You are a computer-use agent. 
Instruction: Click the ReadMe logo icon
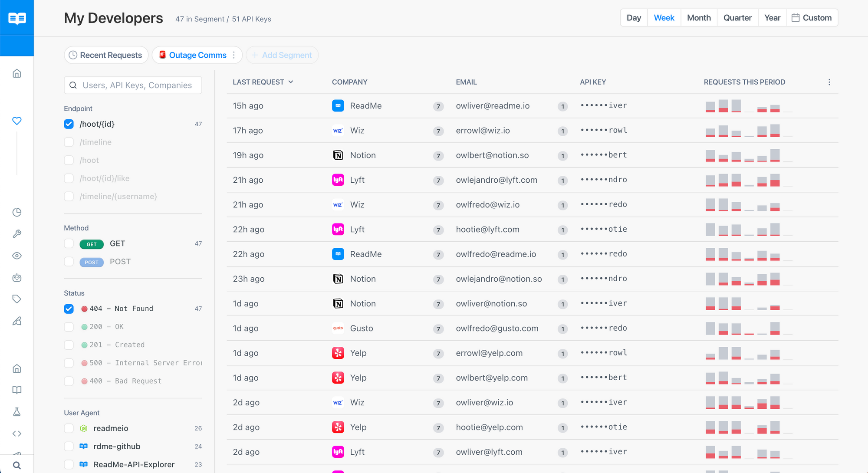pyautogui.click(x=17, y=18)
